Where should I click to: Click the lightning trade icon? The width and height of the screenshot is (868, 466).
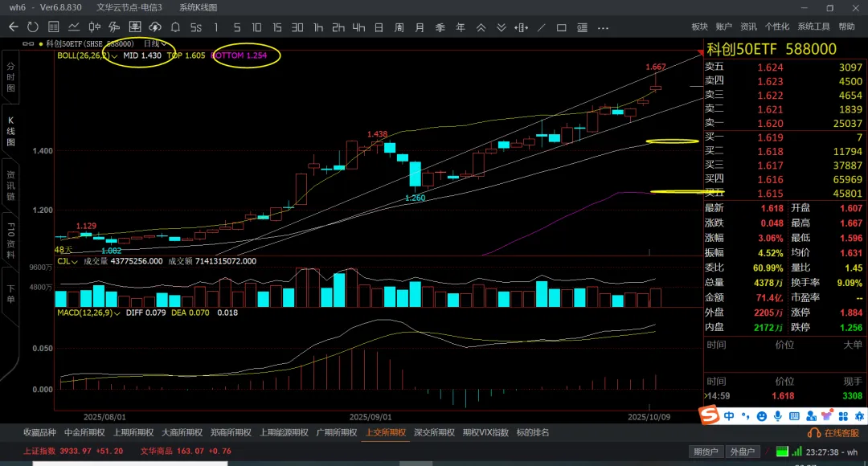point(114,27)
